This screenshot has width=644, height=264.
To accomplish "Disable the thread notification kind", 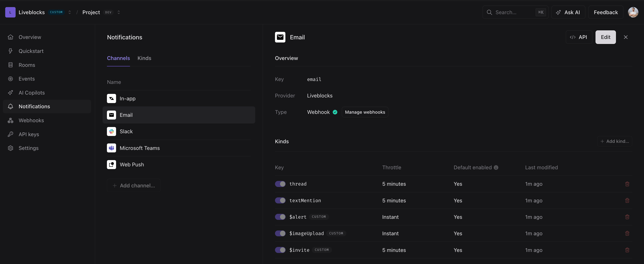I will [x=280, y=184].
